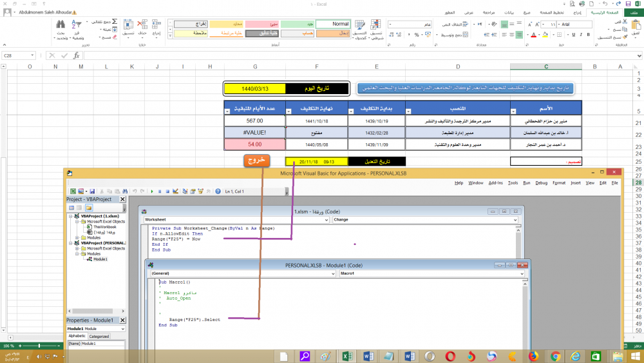
Task: Click Insert cells icon in ribbon
Action: 156,24
